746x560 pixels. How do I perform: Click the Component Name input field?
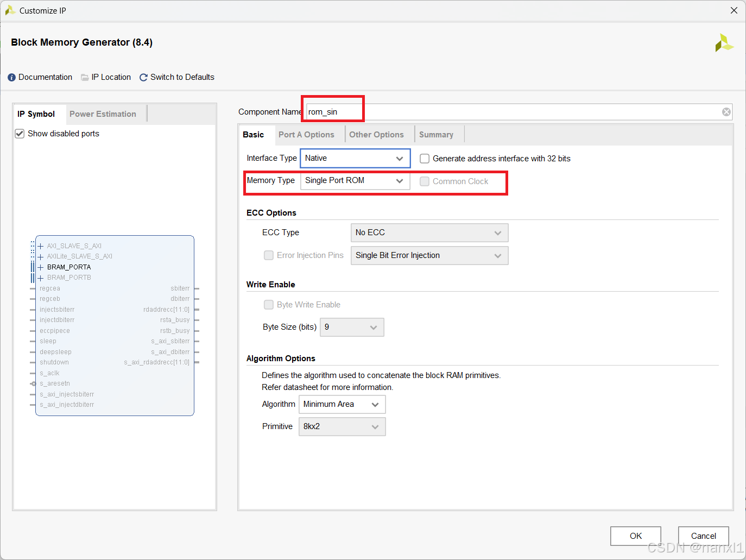coord(519,112)
